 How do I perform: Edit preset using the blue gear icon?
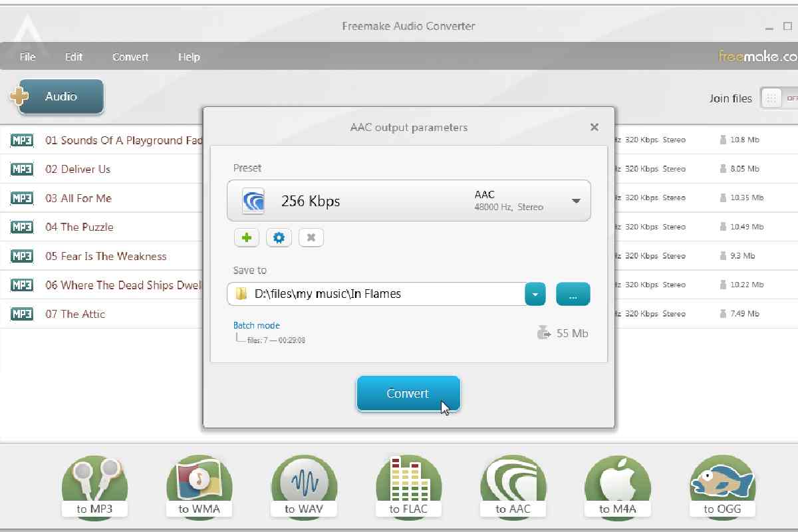coord(279,237)
